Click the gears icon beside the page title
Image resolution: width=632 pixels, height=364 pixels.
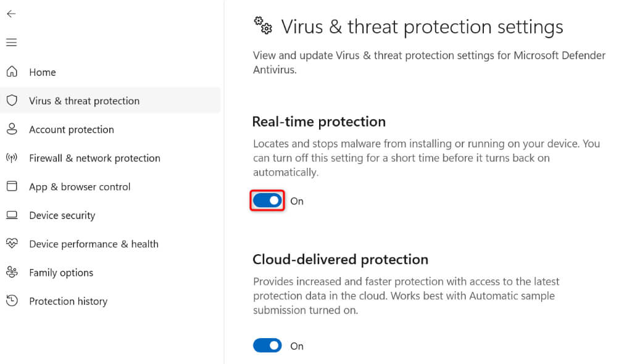[x=262, y=26]
